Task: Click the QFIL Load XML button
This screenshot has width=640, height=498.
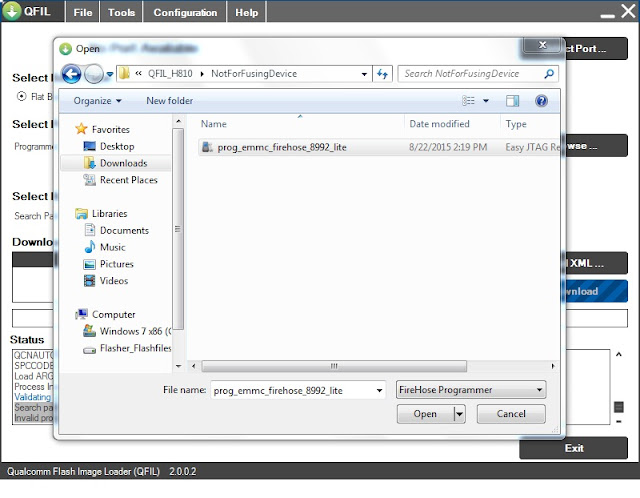Action: pyautogui.click(x=596, y=263)
